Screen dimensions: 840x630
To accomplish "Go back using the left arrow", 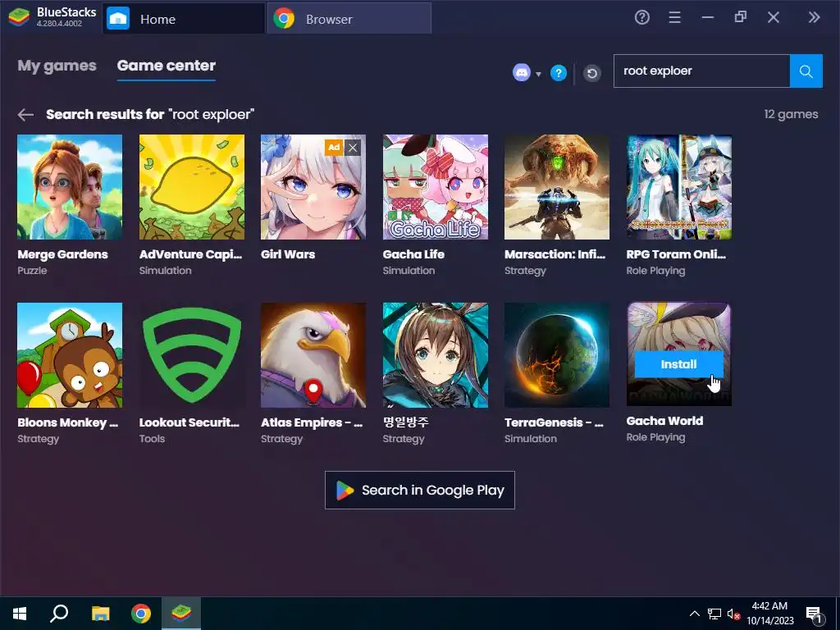I will (x=25, y=114).
